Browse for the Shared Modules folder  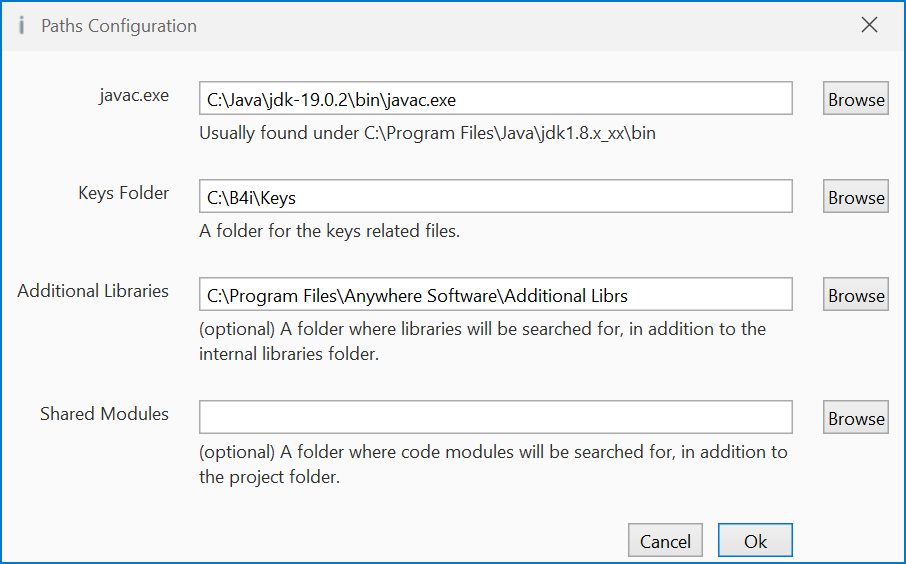click(856, 418)
